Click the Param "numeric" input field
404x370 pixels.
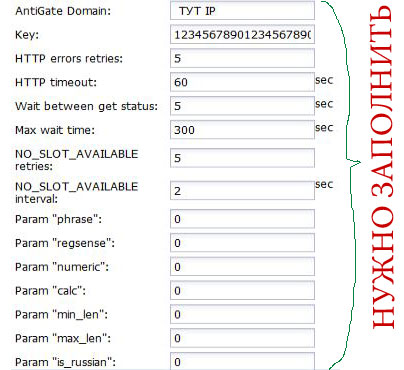[x=242, y=267]
